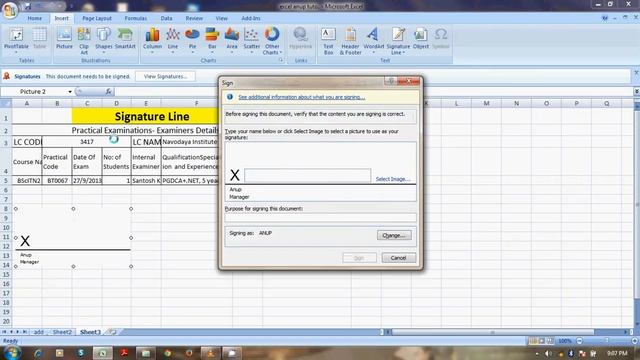Click the horizontal scrollbar
Viewport: 640px width, 360px height.
pos(493,332)
